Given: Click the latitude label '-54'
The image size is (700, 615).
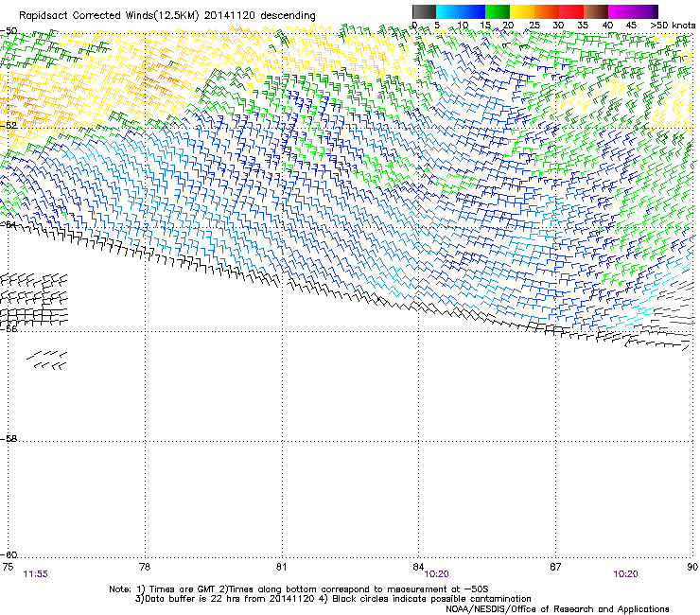Looking at the screenshot, I should pyautogui.click(x=9, y=224).
